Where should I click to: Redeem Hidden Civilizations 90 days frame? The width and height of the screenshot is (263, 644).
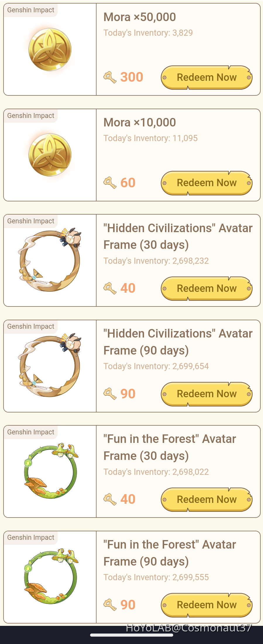[207, 394]
